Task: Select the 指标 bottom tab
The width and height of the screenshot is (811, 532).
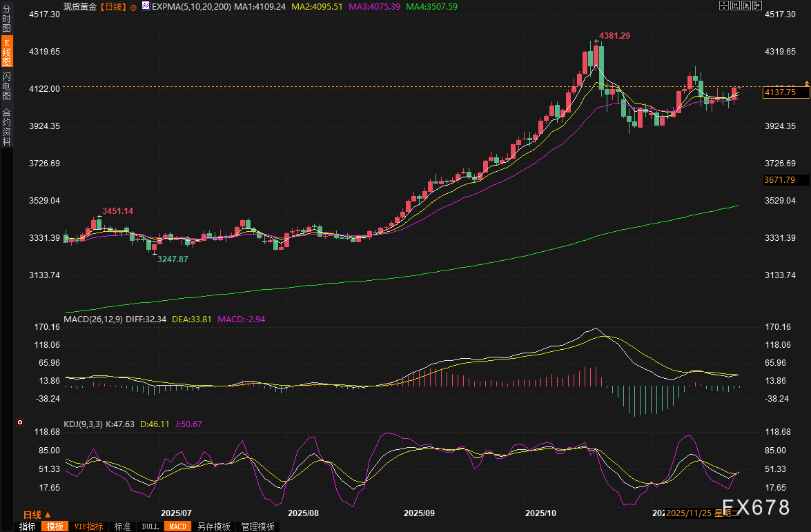Action: (28, 526)
